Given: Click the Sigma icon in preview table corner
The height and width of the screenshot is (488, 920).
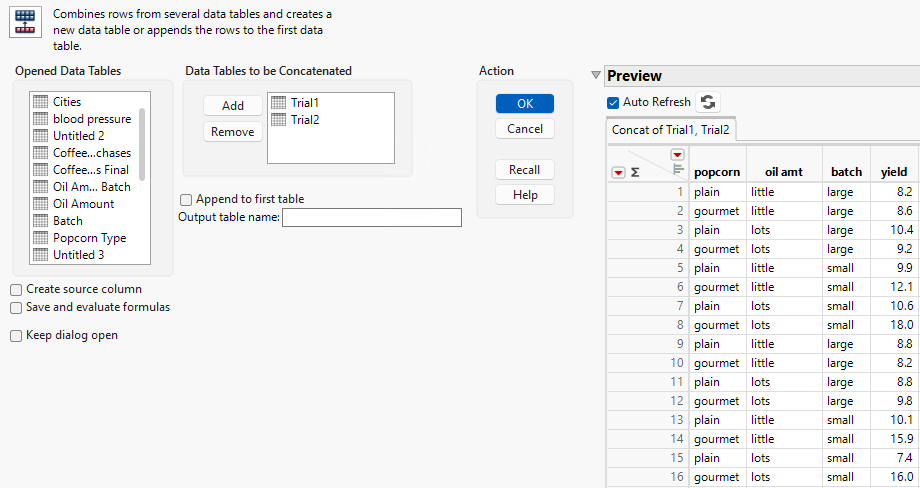Looking at the screenshot, I should [635, 172].
